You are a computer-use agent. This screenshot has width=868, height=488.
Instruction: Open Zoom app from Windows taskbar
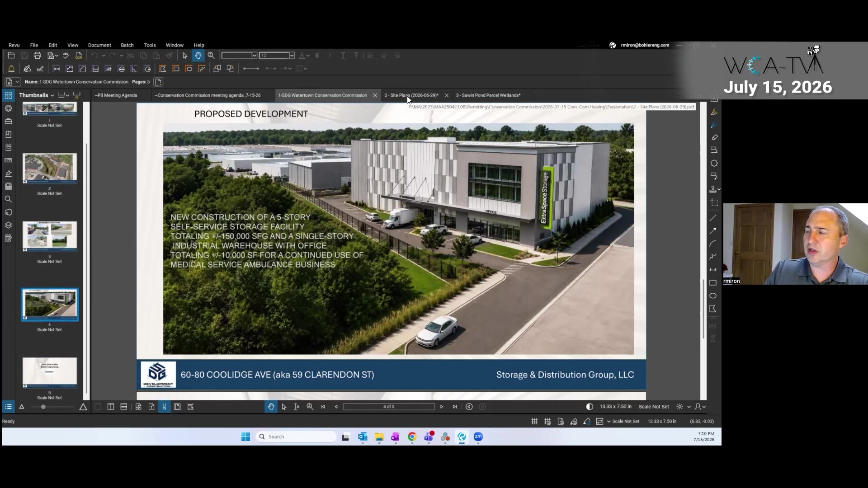[x=478, y=436]
